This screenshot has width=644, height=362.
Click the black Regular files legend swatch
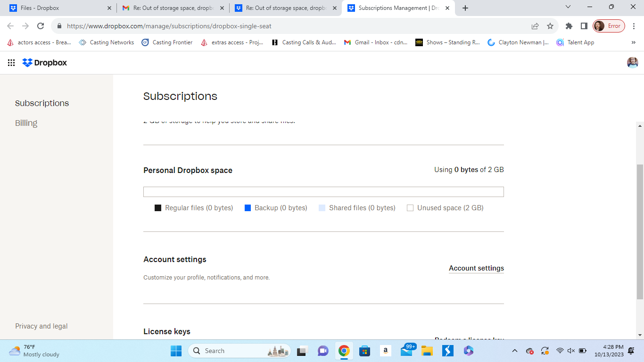pyautogui.click(x=158, y=208)
